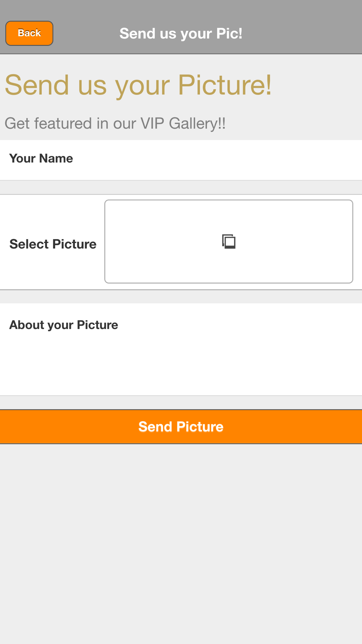Tap the orange Back button
This screenshot has width=362, height=644.
[x=29, y=33]
